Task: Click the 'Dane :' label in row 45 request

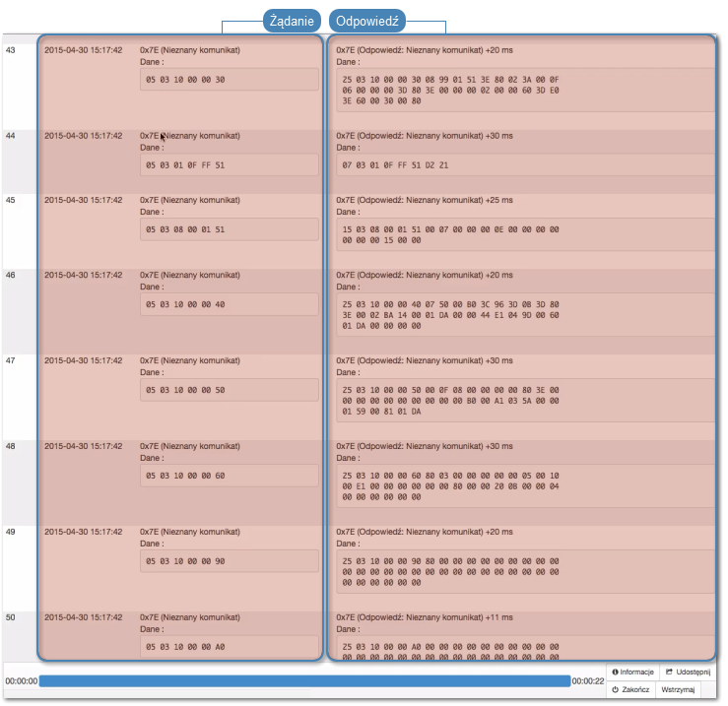Action: click(x=152, y=212)
